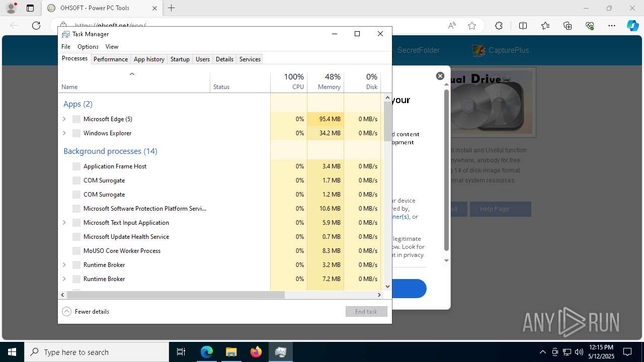This screenshot has height=362, width=644.
Task: Collapse view with Fewer details arrow
Action: [x=66, y=312]
